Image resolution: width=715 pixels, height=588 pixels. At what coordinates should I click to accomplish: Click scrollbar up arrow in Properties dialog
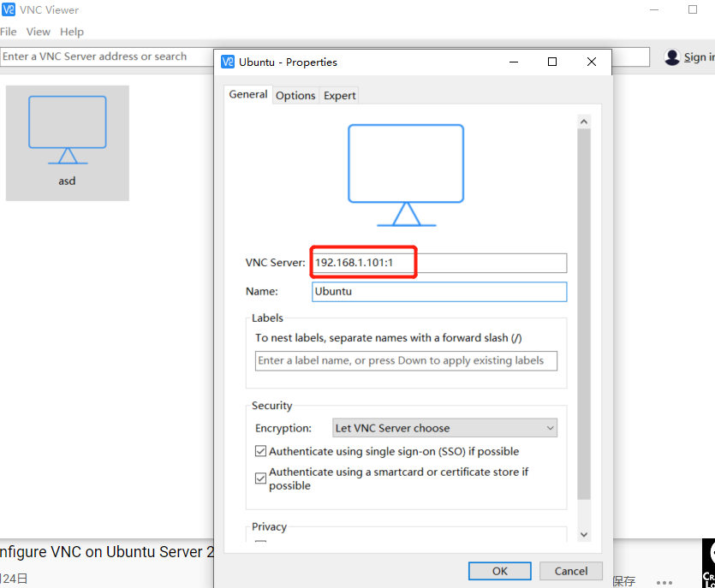tap(584, 122)
